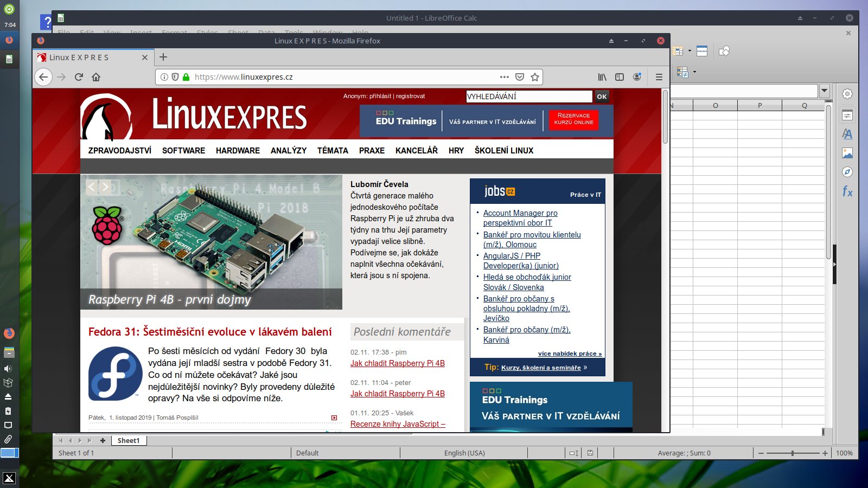Click the přihlásit login link
Viewport: 868px width, 488px height.
point(380,96)
